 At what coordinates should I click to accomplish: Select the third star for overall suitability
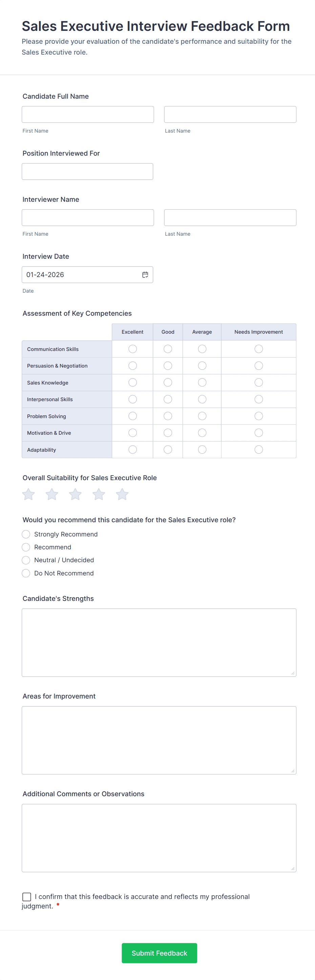click(x=75, y=494)
